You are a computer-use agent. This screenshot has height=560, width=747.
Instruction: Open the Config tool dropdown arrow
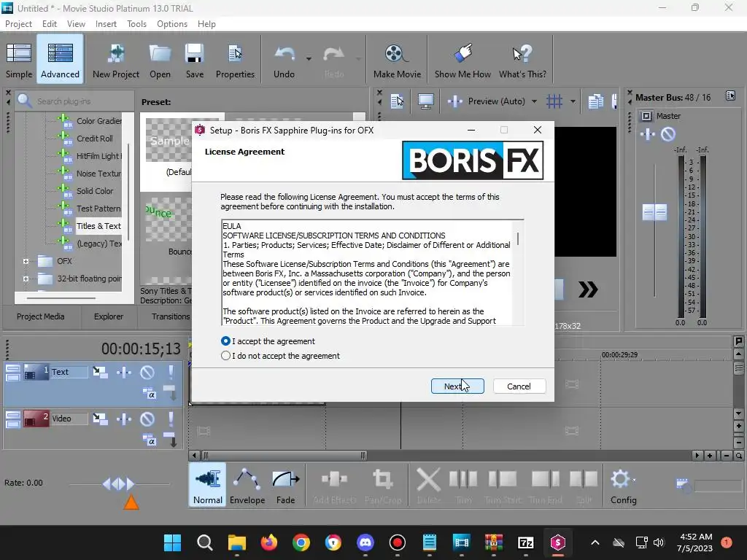634,480
